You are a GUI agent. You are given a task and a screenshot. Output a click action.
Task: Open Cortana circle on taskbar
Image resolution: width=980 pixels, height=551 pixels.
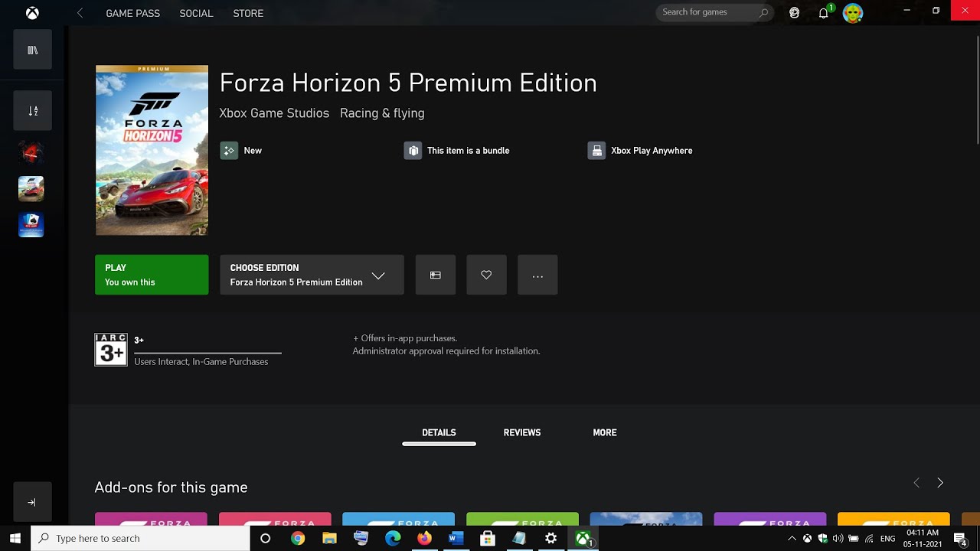(x=266, y=539)
